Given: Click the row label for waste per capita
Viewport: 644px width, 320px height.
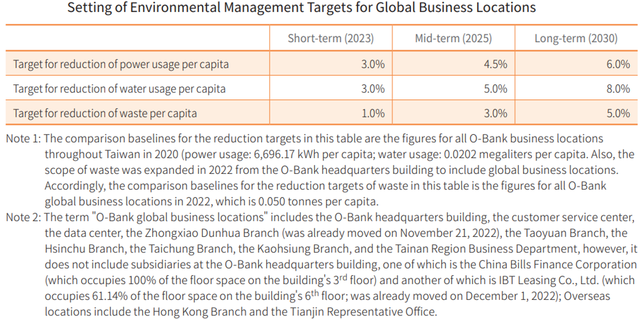Looking at the screenshot, I should [105, 113].
